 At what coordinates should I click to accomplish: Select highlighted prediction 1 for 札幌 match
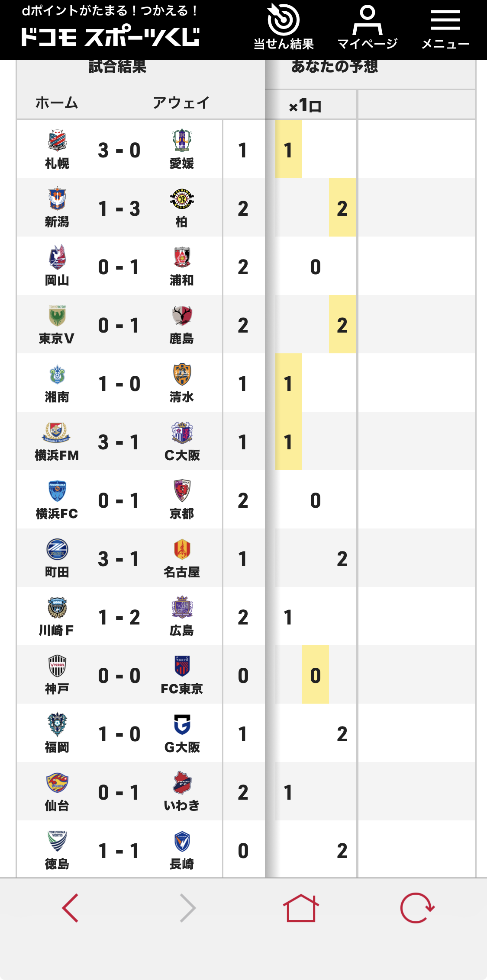pos(288,150)
